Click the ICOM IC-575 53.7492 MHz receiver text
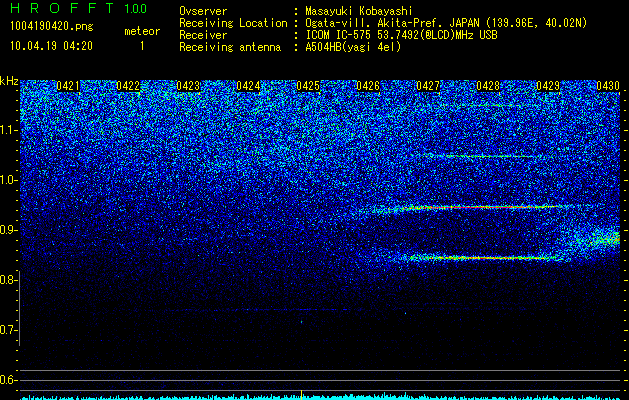The height and width of the screenshot is (400, 629). click(x=401, y=35)
